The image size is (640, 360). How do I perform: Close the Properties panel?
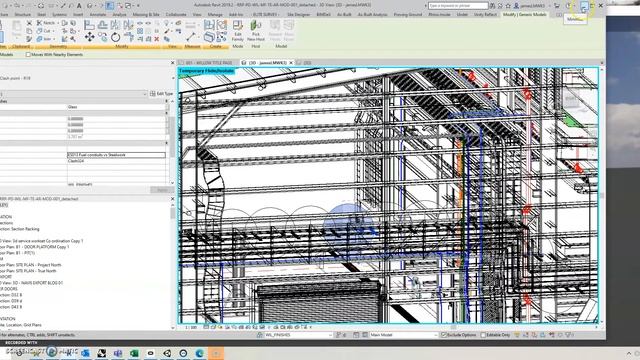[x=172, y=63]
